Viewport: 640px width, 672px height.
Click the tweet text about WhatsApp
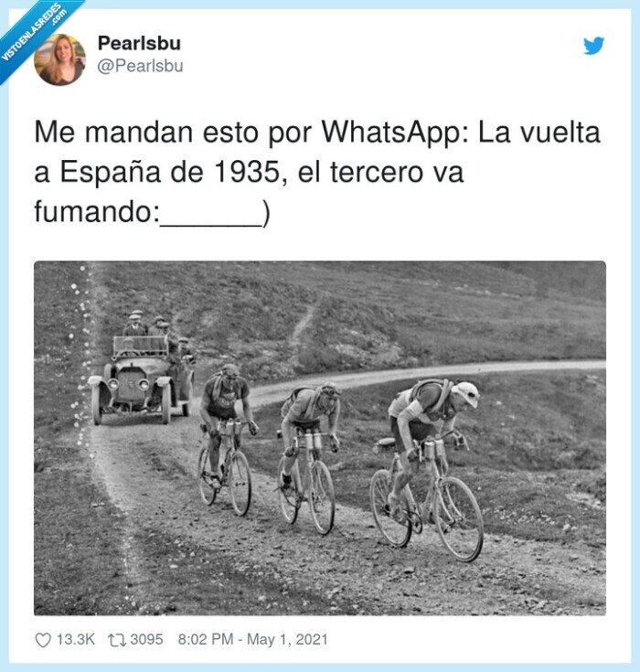click(317, 172)
